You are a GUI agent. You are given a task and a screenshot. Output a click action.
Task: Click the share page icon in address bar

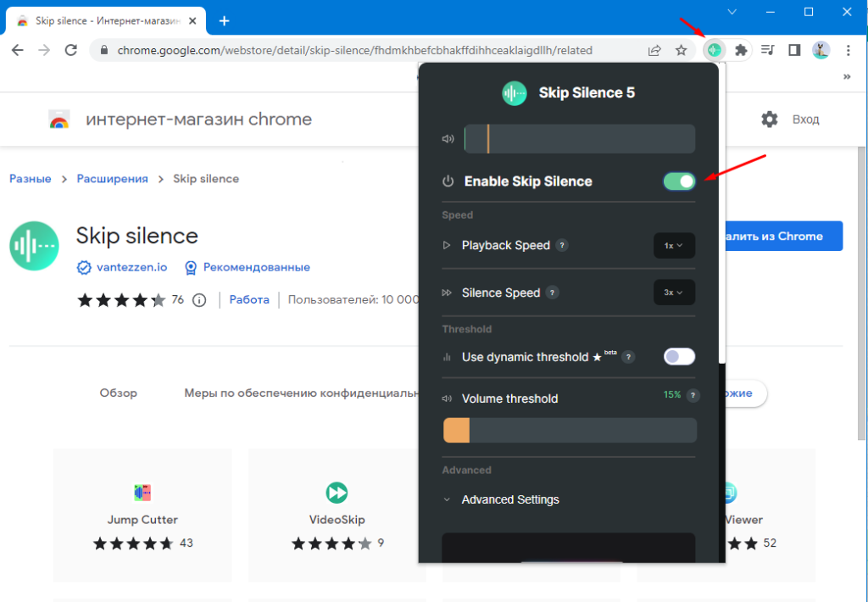[654, 50]
